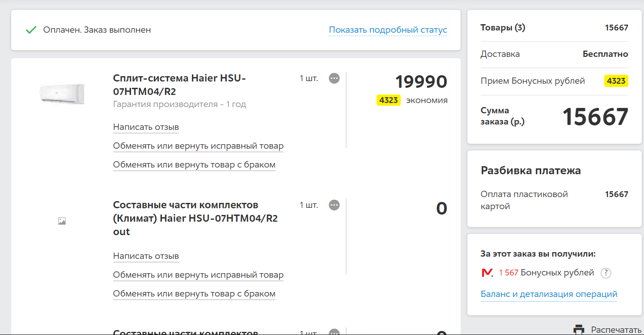This screenshot has height=335, width=644.
Task: Write a review for the Haier split-system
Action: [x=146, y=127]
